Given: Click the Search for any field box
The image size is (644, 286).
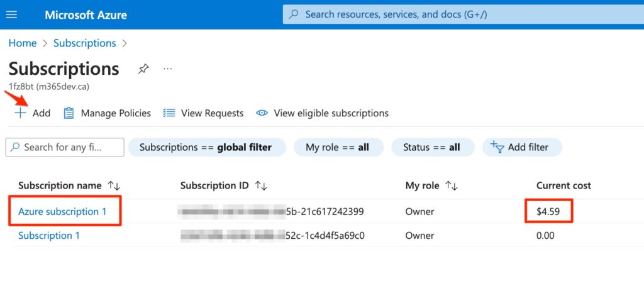Looking at the screenshot, I should 65,147.
